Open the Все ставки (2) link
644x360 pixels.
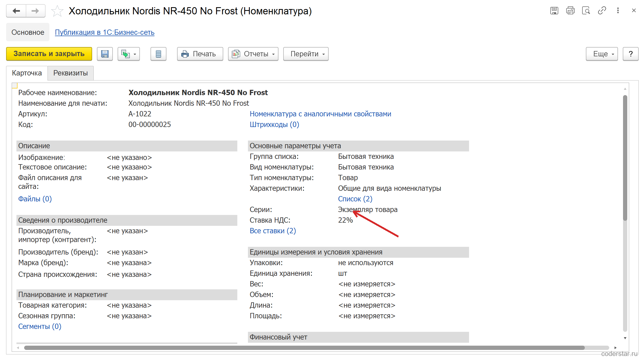point(273,231)
